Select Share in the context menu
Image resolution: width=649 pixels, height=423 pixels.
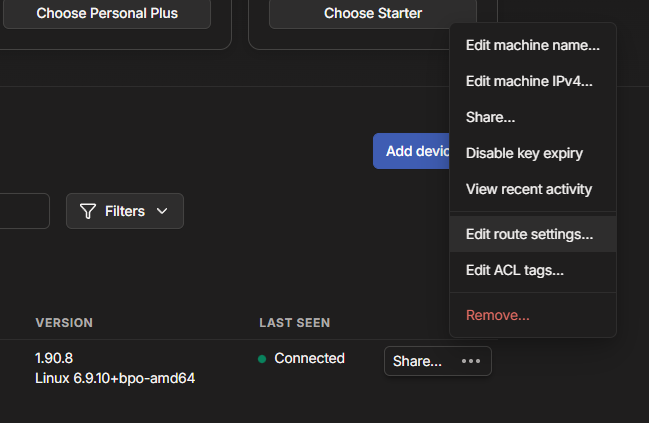point(490,117)
